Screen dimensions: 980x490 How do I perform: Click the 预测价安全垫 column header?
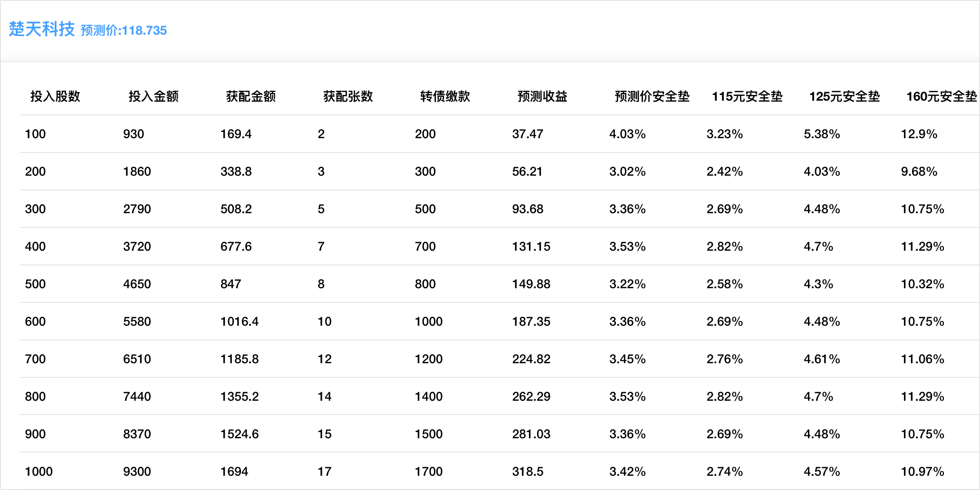[x=652, y=96]
